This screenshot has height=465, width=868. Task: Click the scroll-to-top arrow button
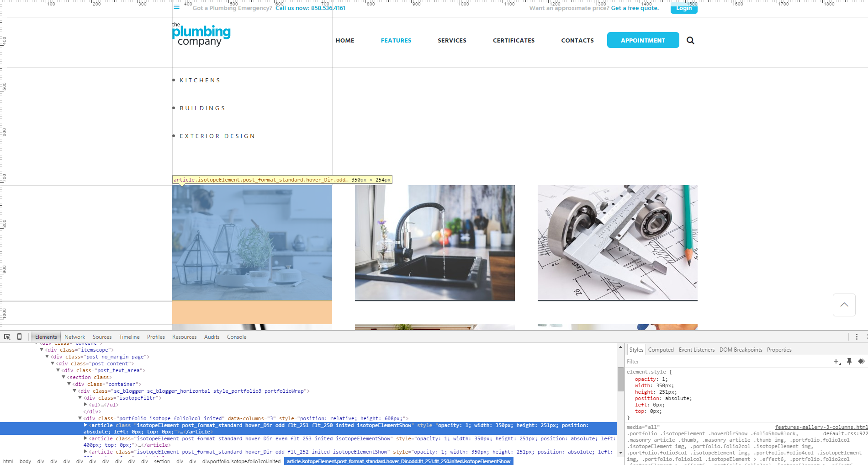tap(844, 305)
